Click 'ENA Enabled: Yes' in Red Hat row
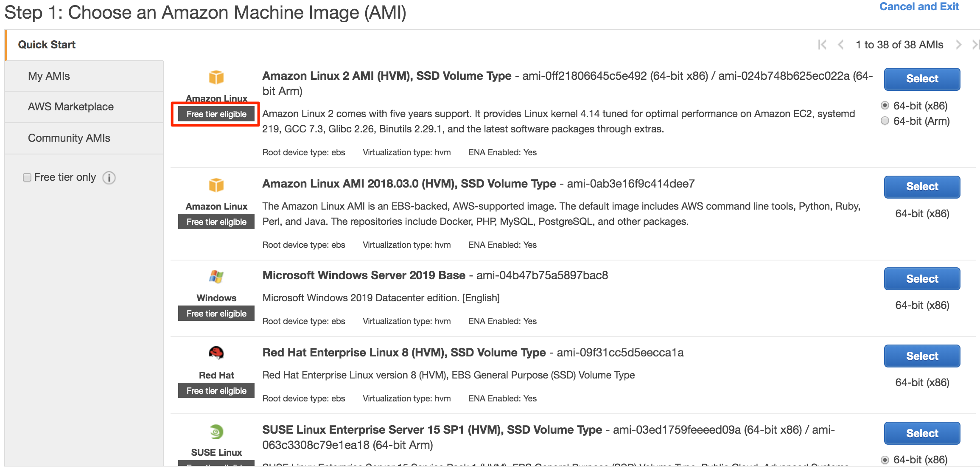Screen dimensions: 980x471 [x=503, y=398]
